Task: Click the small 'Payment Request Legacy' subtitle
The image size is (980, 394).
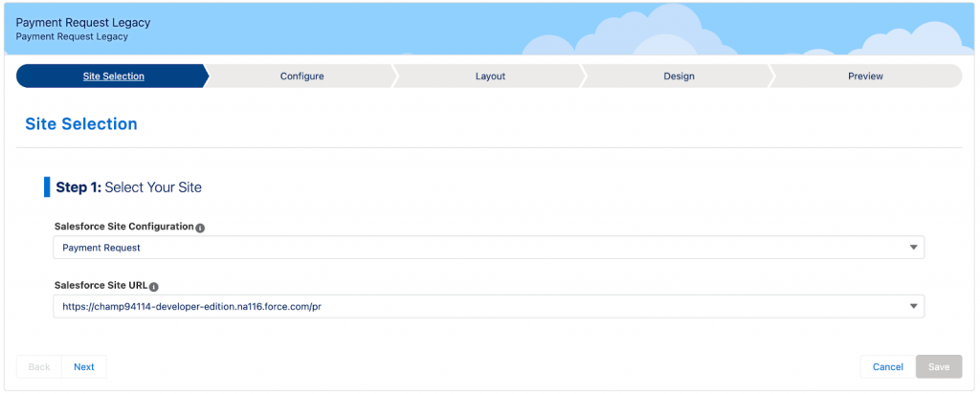Action: click(72, 36)
